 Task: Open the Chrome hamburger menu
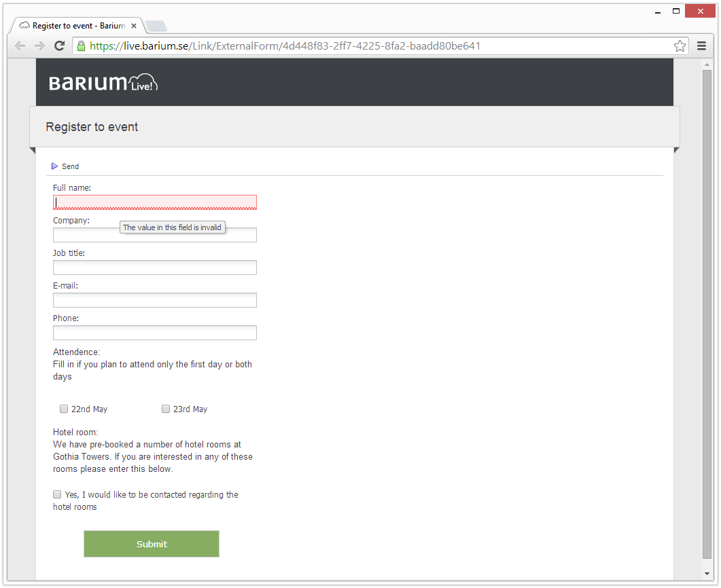pyautogui.click(x=702, y=46)
